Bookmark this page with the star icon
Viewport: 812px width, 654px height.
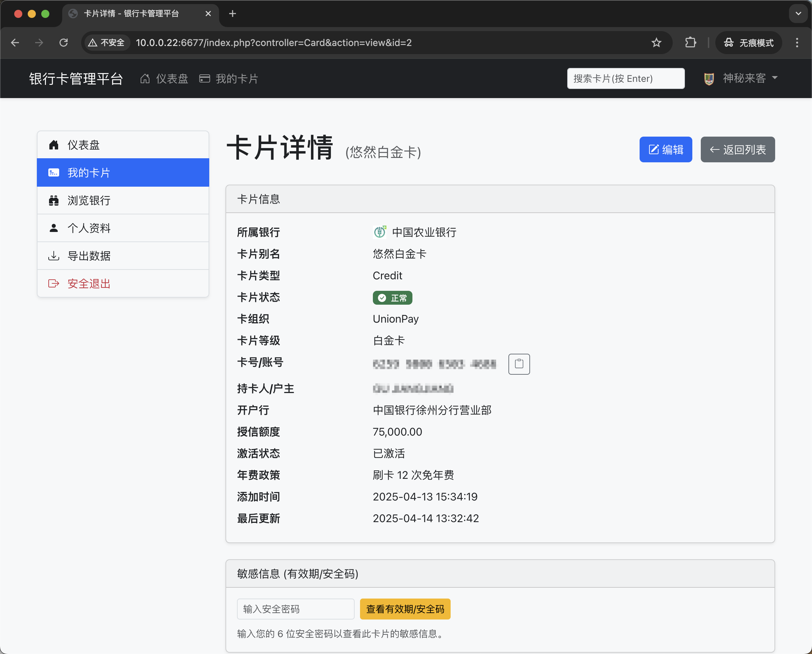[x=656, y=43]
